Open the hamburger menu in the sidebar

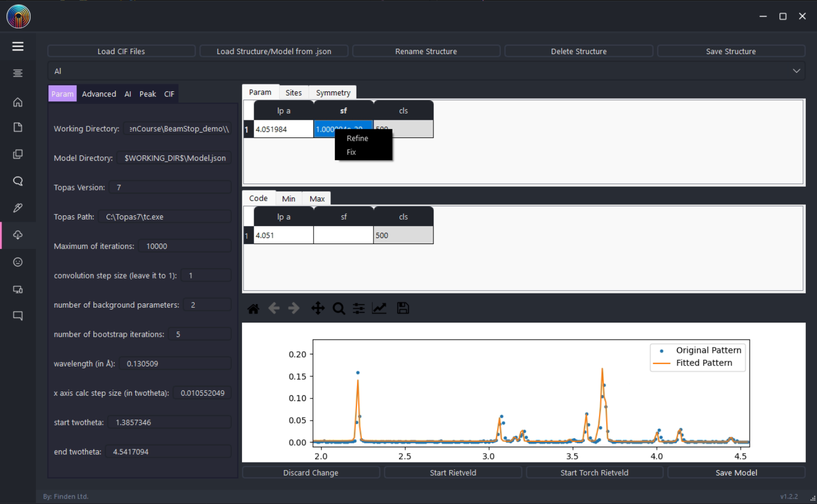click(18, 46)
